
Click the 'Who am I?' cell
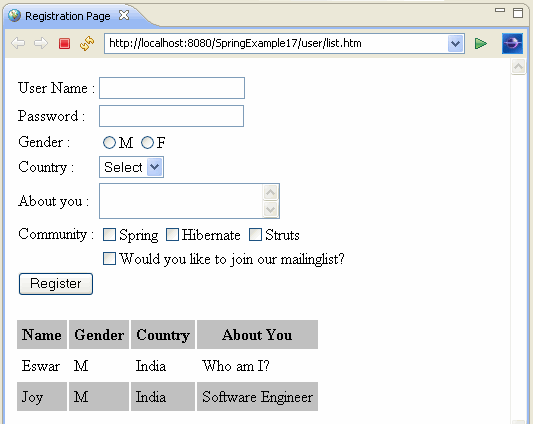[x=257, y=366]
